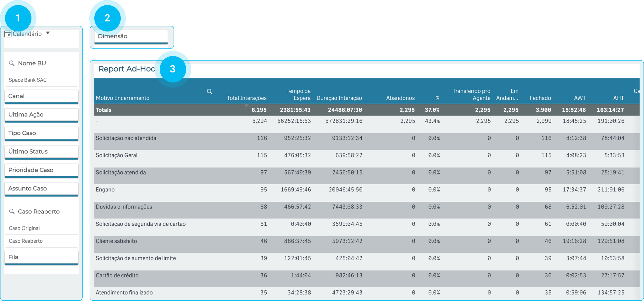Open the Tipo Caso filter

click(x=41, y=133)
